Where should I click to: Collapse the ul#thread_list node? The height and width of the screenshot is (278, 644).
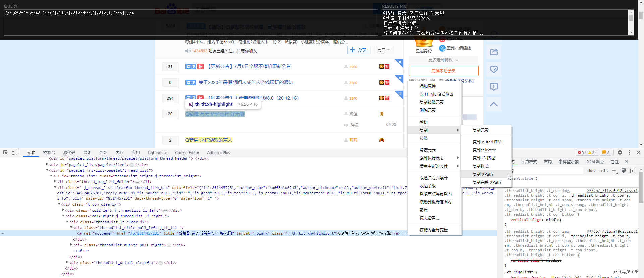(51, 176)
